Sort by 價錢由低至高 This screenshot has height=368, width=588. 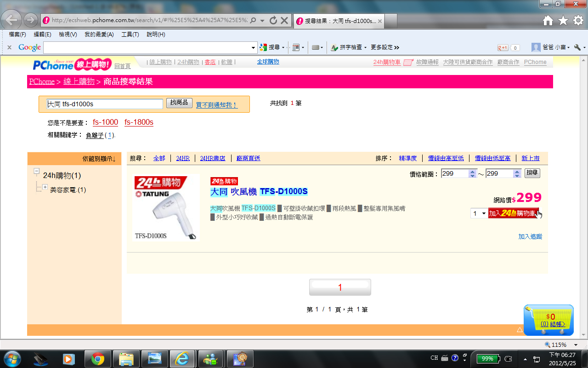click(x=492, y=158)
